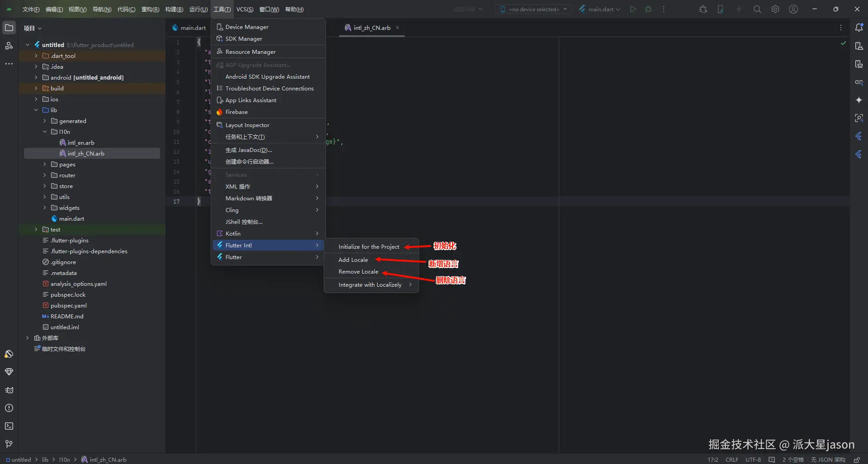Click the 17:2 cursor position indicator
The image size is (868, 464).
[713, 459]
